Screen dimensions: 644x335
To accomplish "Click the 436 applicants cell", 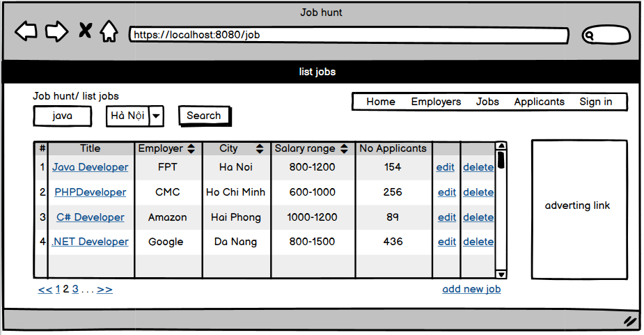I will [x=393, y=242].
